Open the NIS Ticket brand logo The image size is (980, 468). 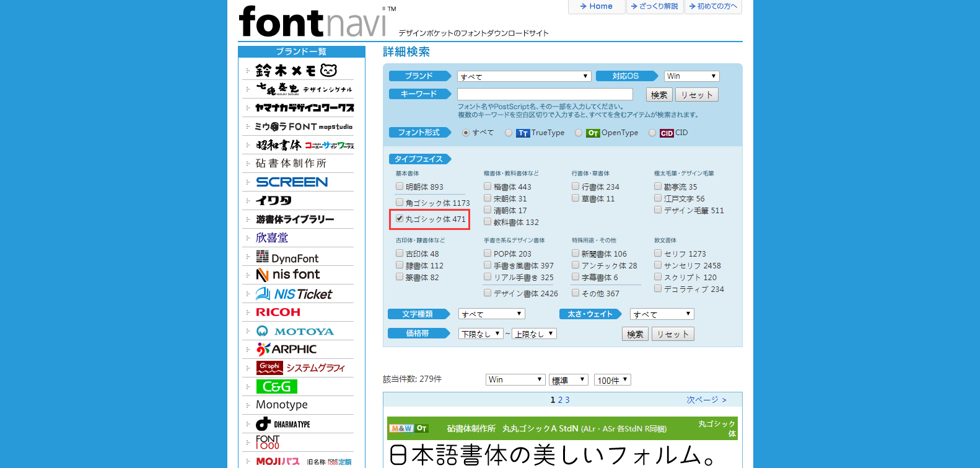coord(294,294)
